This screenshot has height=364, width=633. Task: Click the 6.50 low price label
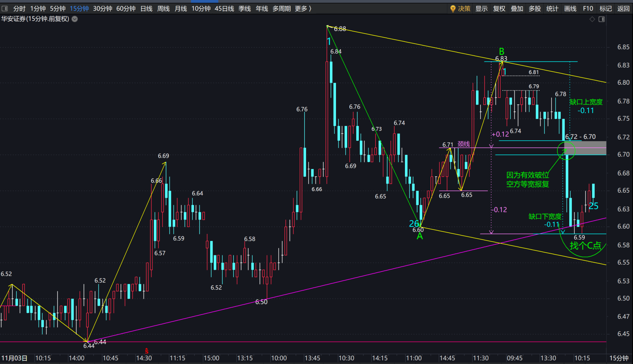coord(261,302)
